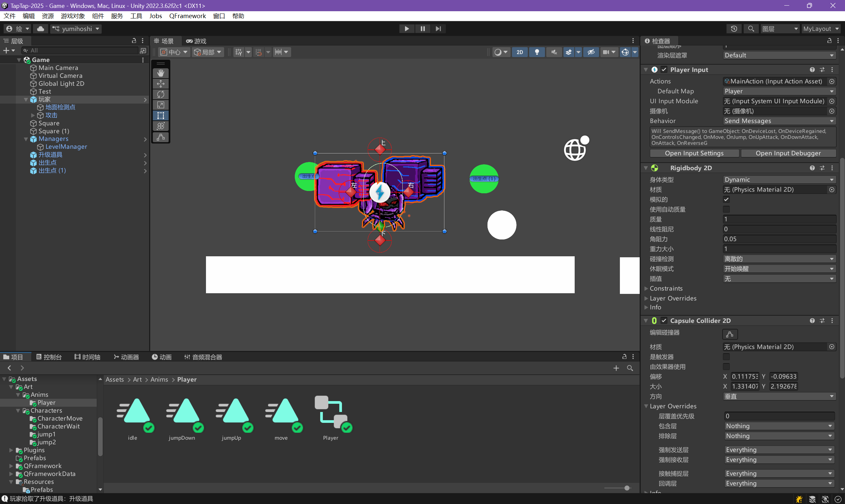845x504 pixels.
Task: Uncheck the Simulated checkbox in Rigidbody 2D
Action: [x=726, y=199]
